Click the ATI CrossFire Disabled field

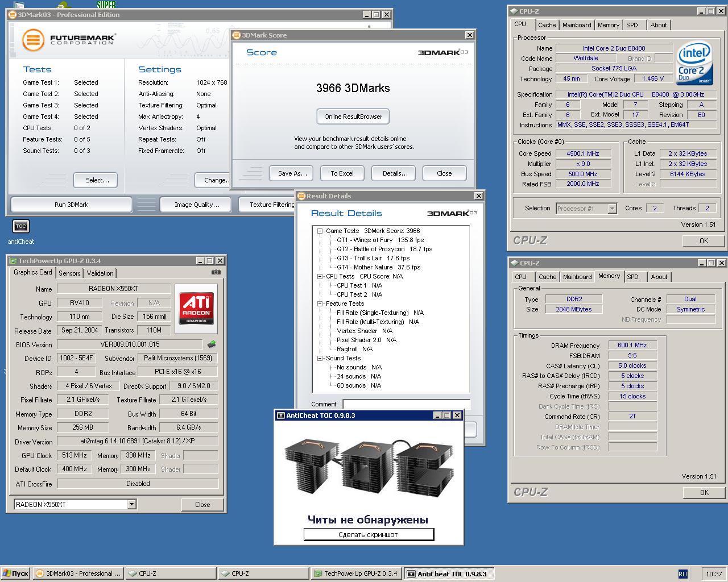click(138, 484)
